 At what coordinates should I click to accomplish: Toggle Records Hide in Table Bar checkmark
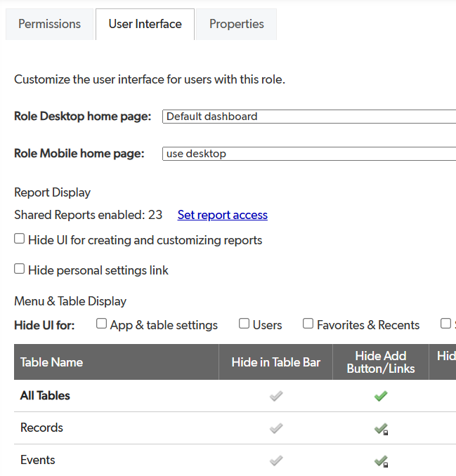(276, 428)
